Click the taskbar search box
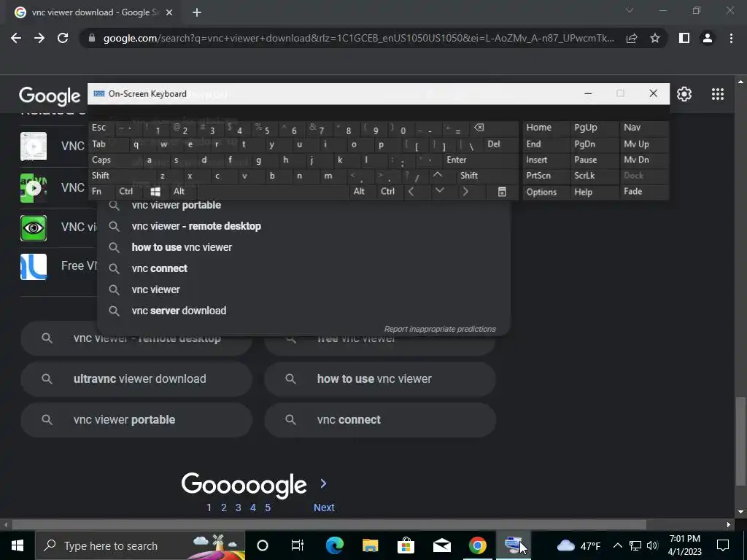Image resolution: width=747 pixels, height=560 pixels. 140,545
